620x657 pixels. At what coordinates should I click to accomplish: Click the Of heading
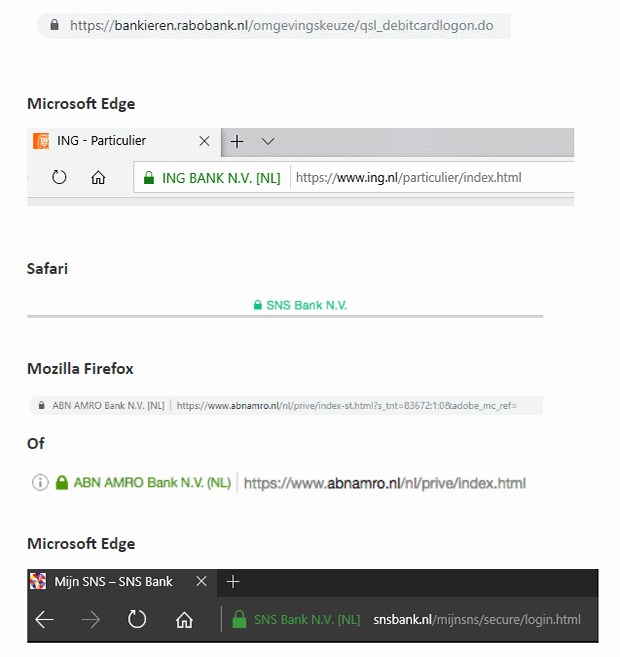click(36, 443)
